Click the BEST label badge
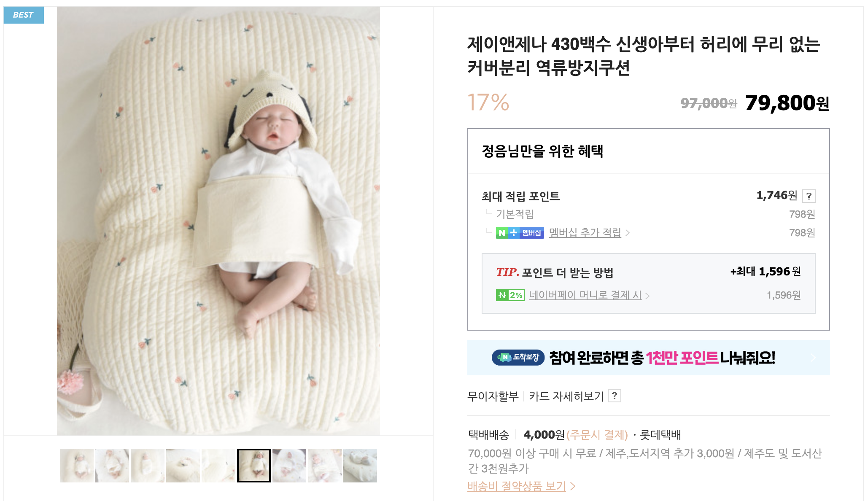Viewport: 868px width, 501px height. click(x=24, y=15)
